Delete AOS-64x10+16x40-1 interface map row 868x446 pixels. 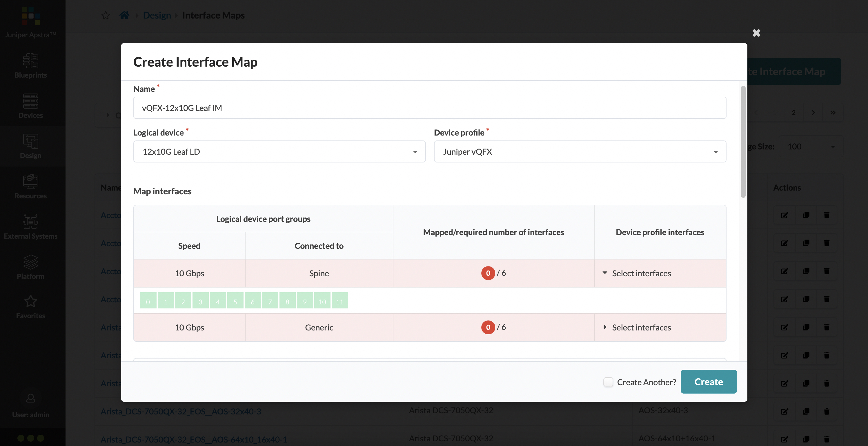click(827, 439)
